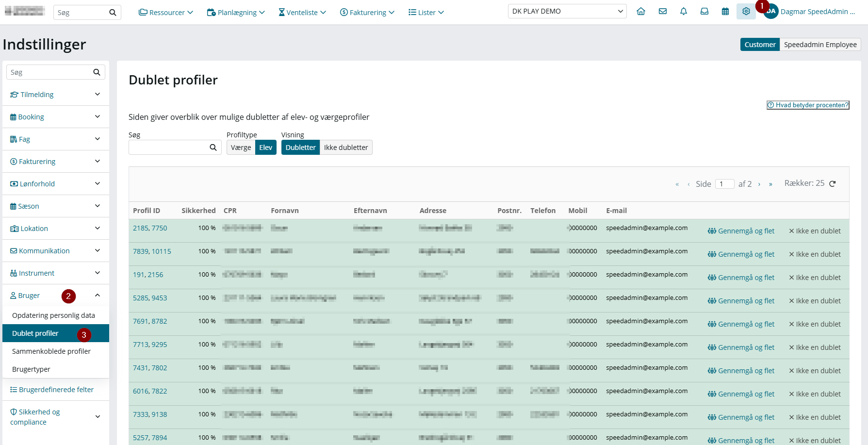Open the Venteliste menu

[302, 13]
